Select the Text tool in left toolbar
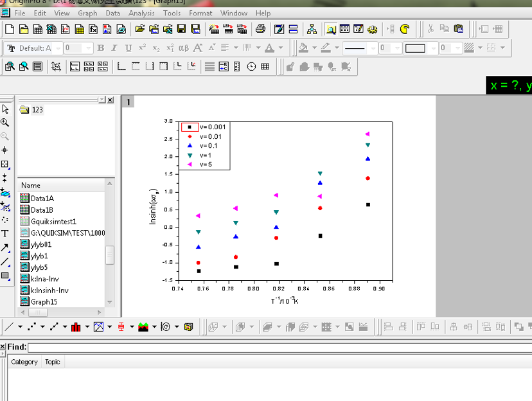 [5, 233]
